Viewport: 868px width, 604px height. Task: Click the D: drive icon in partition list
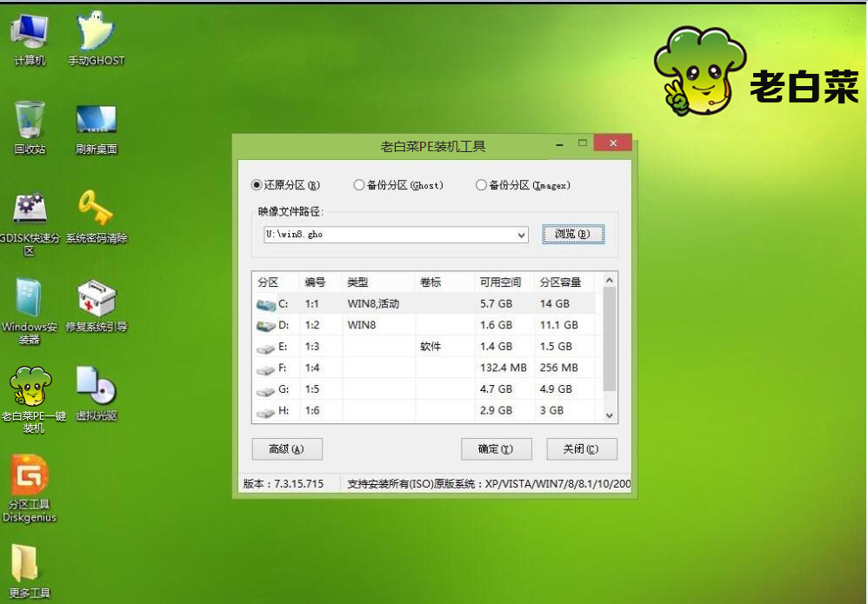tap(266, 326)
